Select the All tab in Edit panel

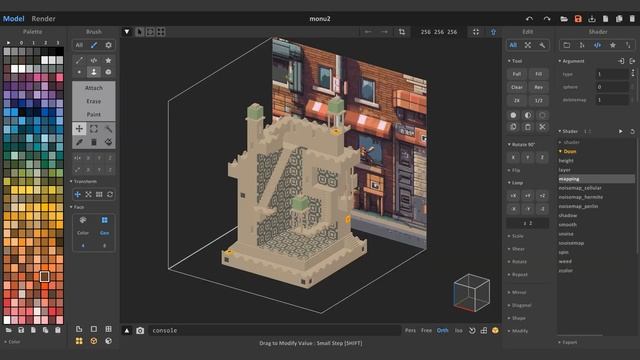click(513, 45)
